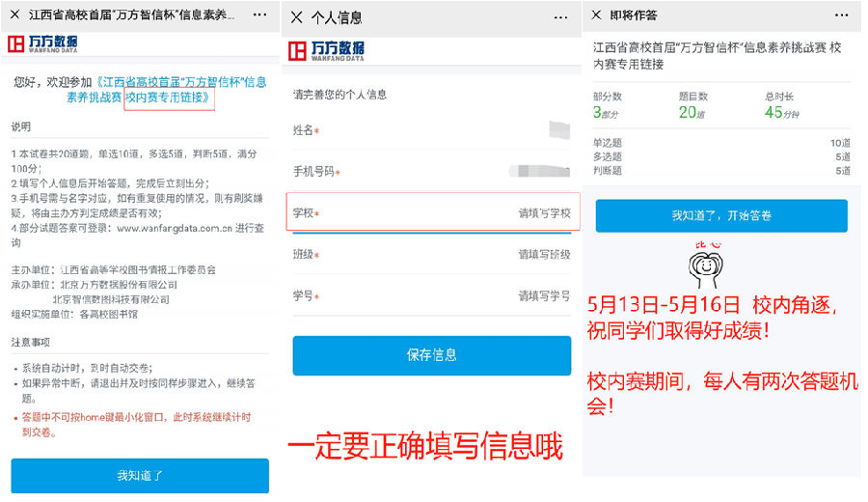Click the 校内赛专用链接 title on 即将作答 page
This screenshot has height=502, width=868.
tap(717, 56)
